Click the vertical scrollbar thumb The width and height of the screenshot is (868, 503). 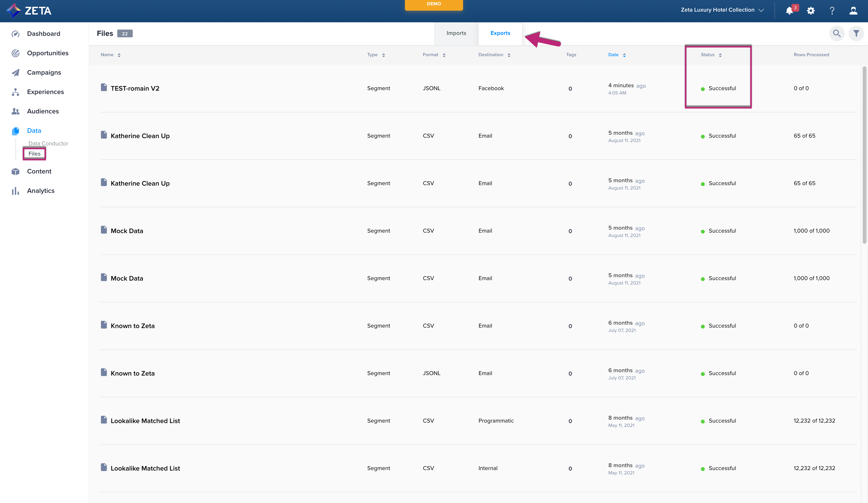click(x=864, y=155)
